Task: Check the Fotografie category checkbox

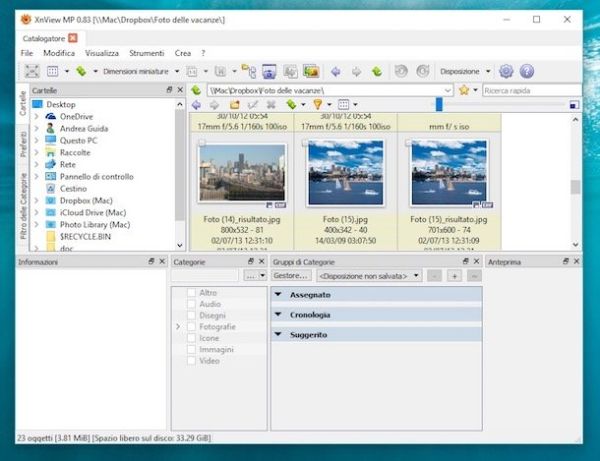Action: point(191,327)
